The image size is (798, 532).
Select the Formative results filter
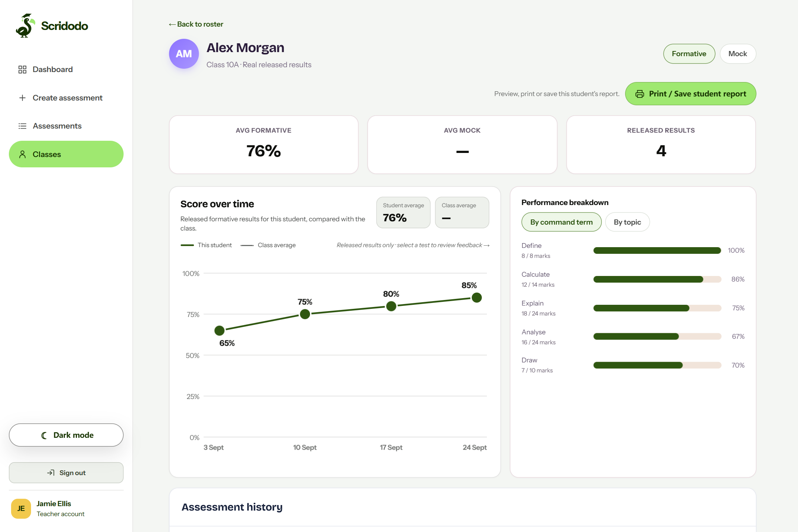[689, 54]
